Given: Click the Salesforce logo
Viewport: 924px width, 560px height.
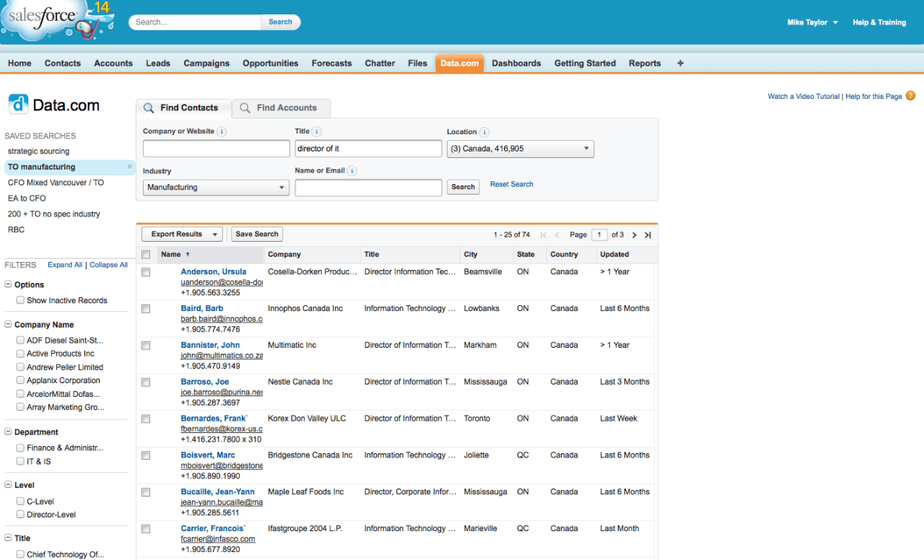Looking at the screenshot, I should [58, 22].
